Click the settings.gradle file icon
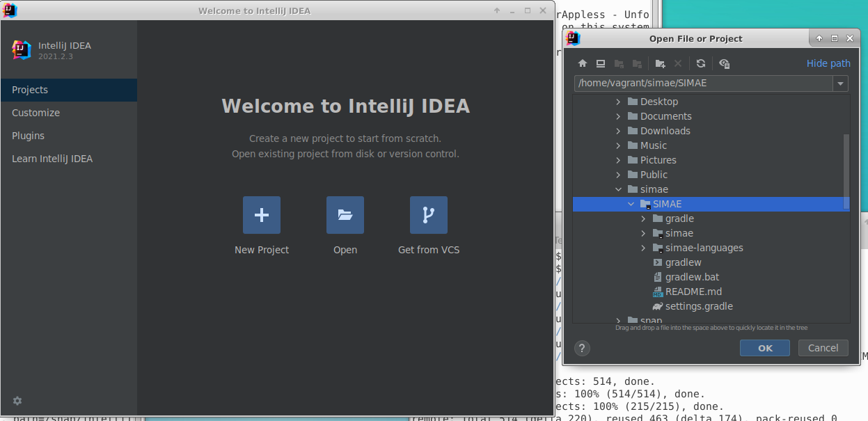 point(658,306)
